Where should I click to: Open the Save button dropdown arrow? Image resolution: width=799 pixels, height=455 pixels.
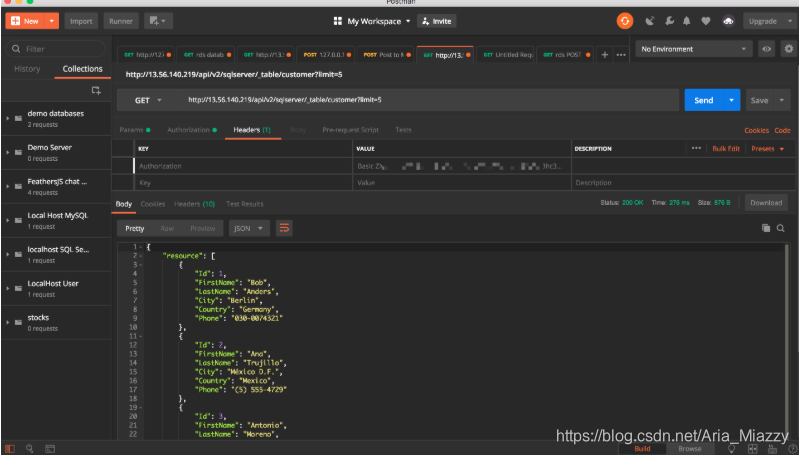click(x=782, y=100)
